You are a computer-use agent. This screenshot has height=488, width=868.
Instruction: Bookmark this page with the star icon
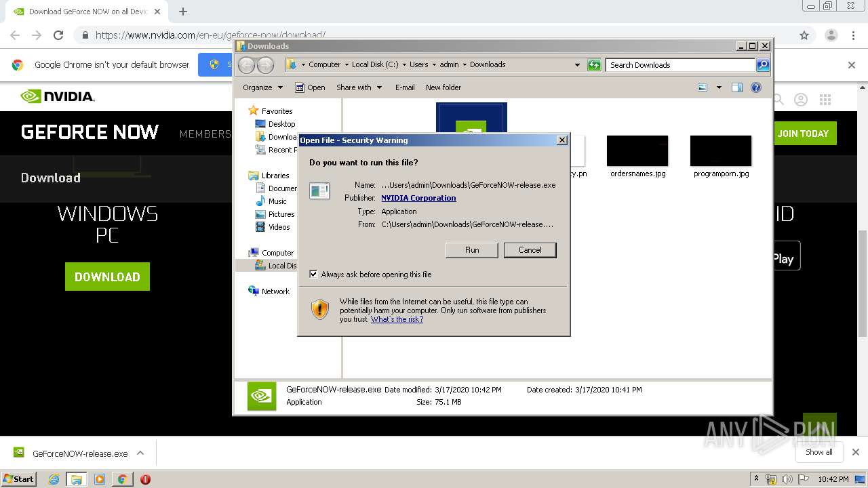pyautogui.click(x=804, y=35)
